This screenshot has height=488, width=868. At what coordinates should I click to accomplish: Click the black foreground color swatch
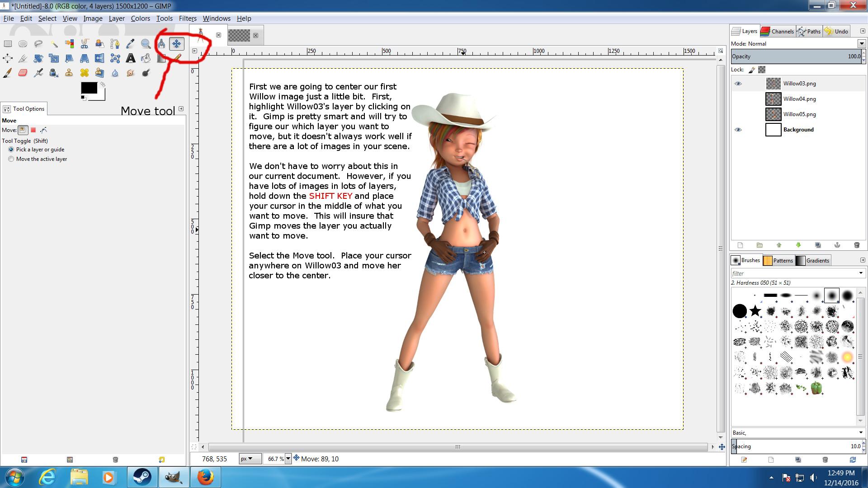pyautogui.click(x=88, y=88)
